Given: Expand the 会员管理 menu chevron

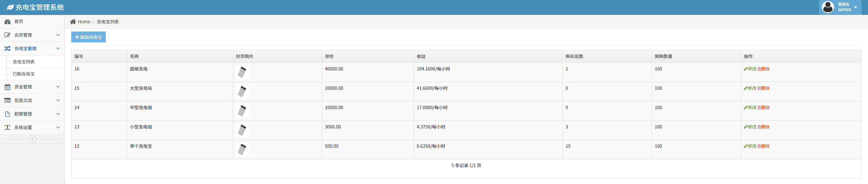Looking at the screenshot, I should pyautogui.click(x=58, y=35).
